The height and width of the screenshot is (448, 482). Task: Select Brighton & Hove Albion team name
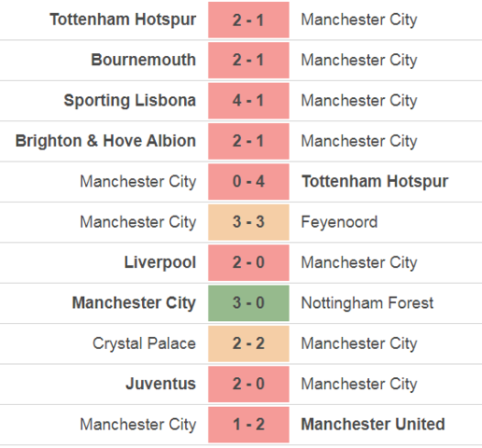pyautogui.click(x=106, y=141)
